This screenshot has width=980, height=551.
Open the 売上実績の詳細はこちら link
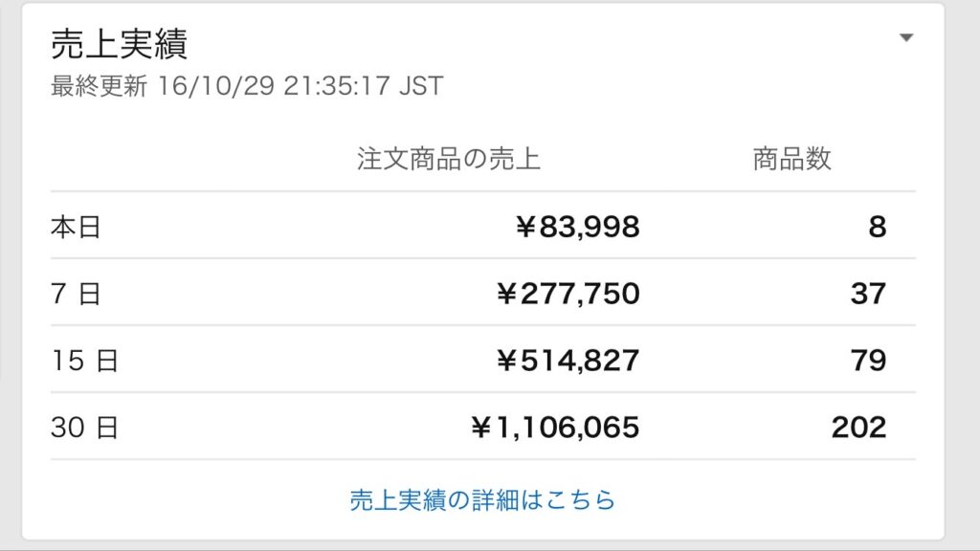tap(482, 499)
